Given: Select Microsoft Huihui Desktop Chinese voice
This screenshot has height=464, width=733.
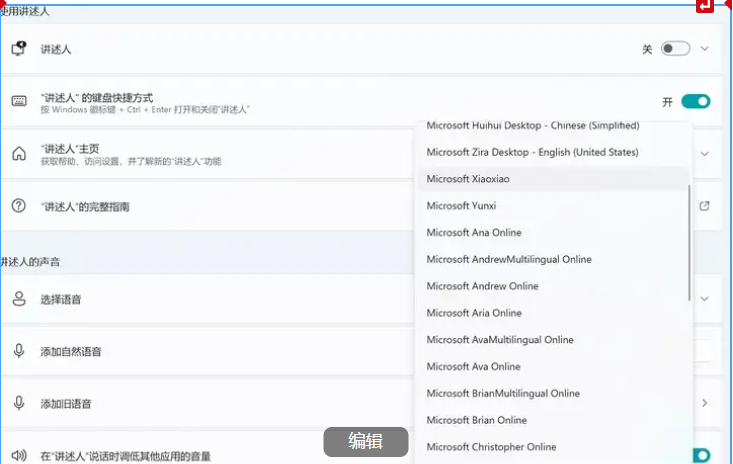Looking at the screenshot, I should [x=533, y=125].
